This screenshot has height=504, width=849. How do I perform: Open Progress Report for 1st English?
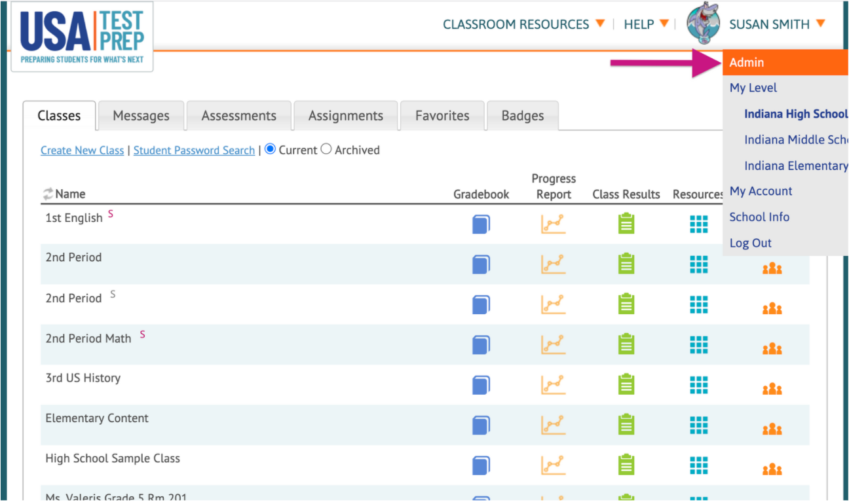tap(553, 224)
